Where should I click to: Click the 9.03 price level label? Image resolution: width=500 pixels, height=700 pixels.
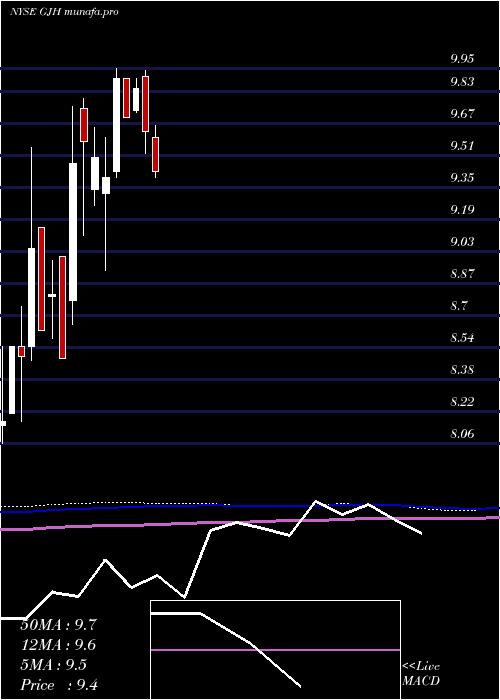[462, 242]
